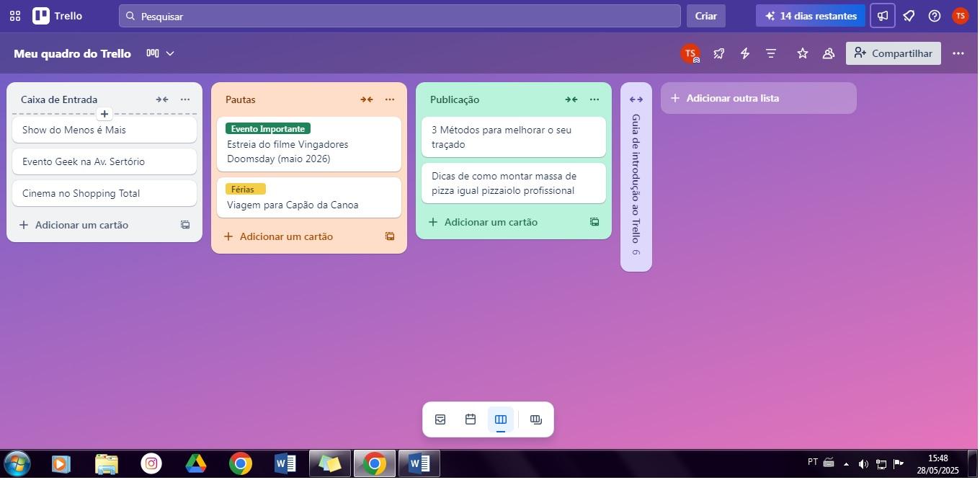The width and height of the screenshot is (980, 480).
Task: Open card Dicas de como montar massa de pizza
Action: pos(514,183)
